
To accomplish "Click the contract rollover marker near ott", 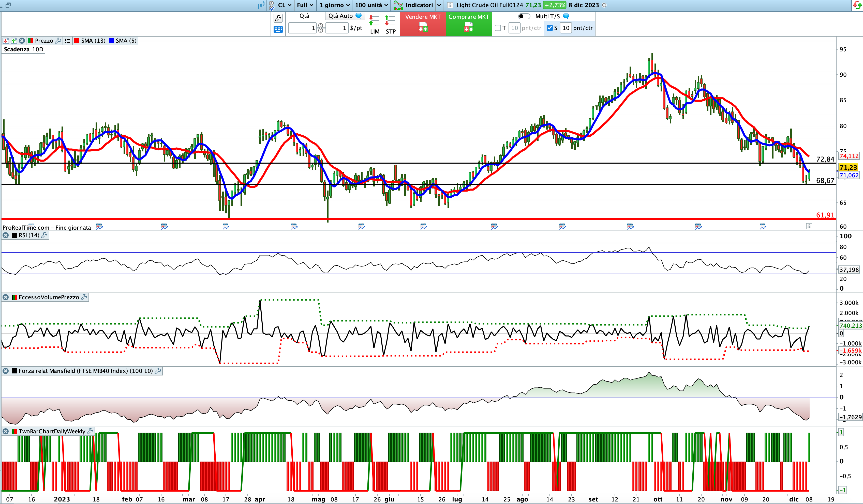I will tap(630, 226).
